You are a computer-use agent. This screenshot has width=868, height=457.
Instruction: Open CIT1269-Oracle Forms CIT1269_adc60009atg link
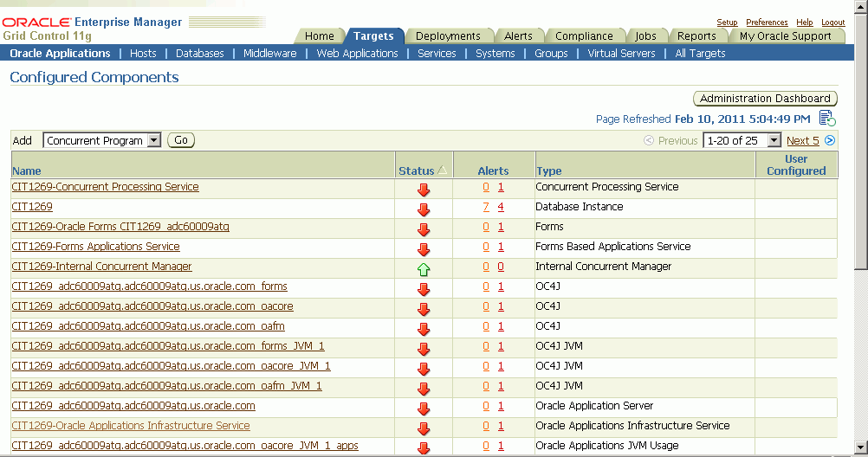pos(120,227)
